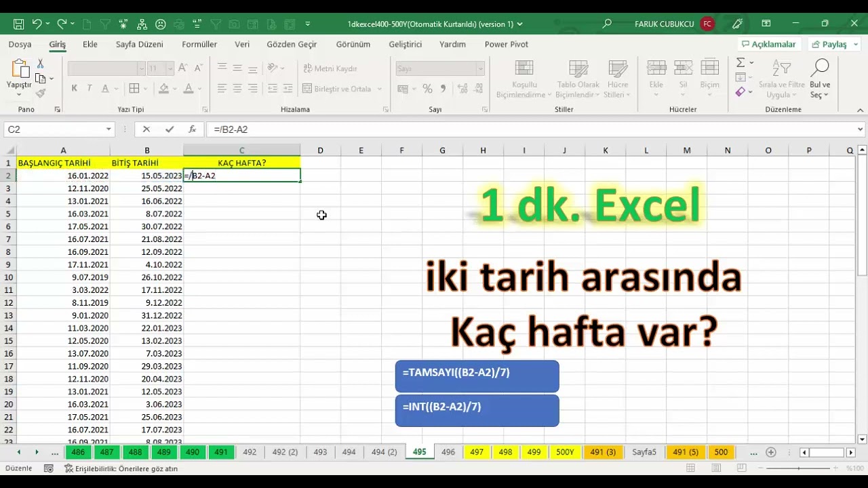
Task: Open Insert Function via the fx icon
Action: (x=192, y=129)
